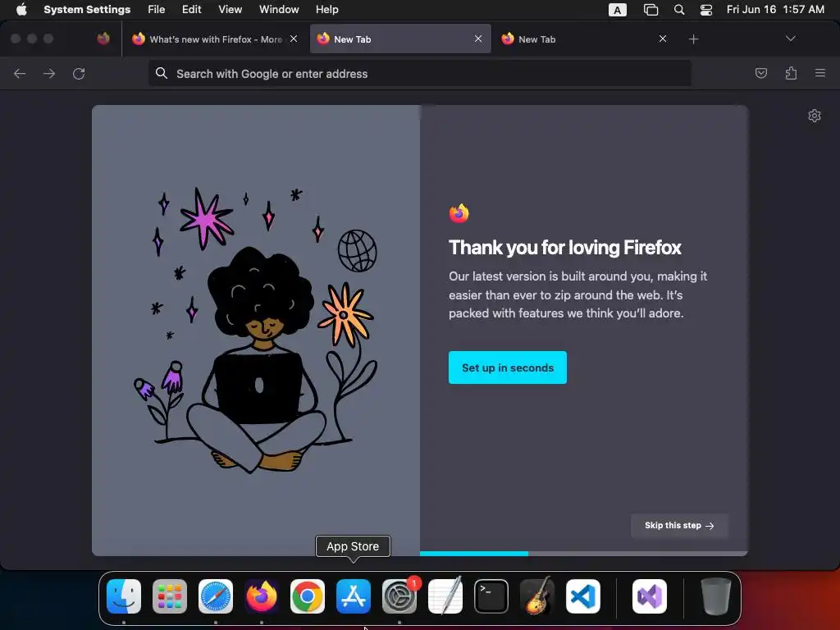Open Spotlight search in menu bar
The height and width of the screenshot is (630, 840).
click(678, 10)
